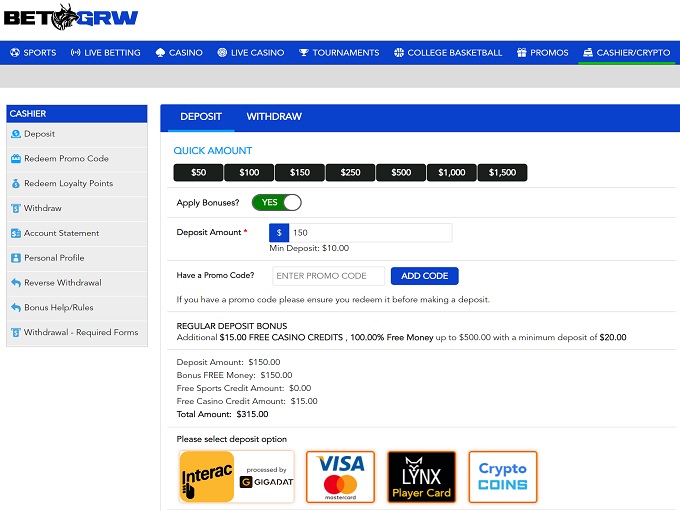The width and height of the screenshot is (680, 511).
Task: Pick the Crypto Coins deposit option
Action: coord(502,476)
